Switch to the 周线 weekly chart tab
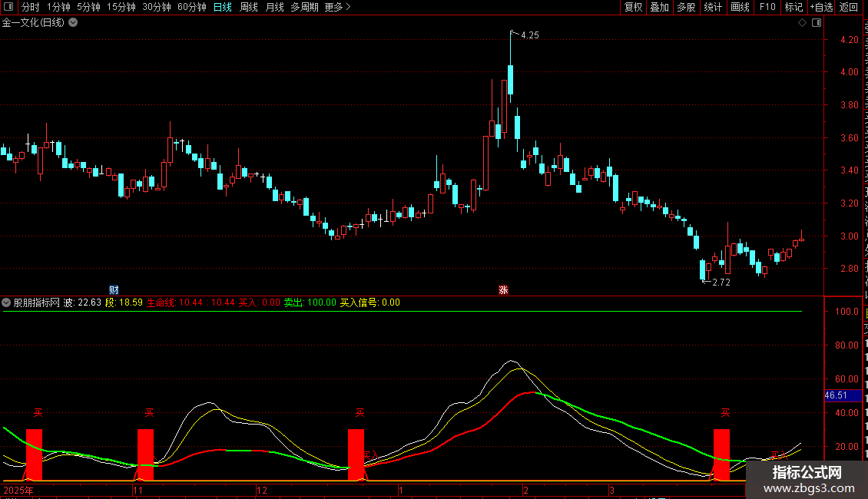 pyautogui.click(x=249, y=7)
